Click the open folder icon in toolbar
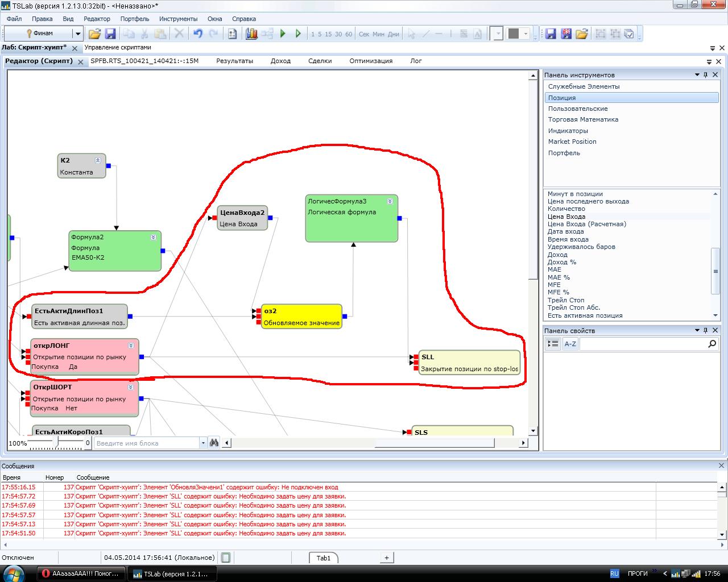This screenshot has width=728, height=582. (94, 34)
